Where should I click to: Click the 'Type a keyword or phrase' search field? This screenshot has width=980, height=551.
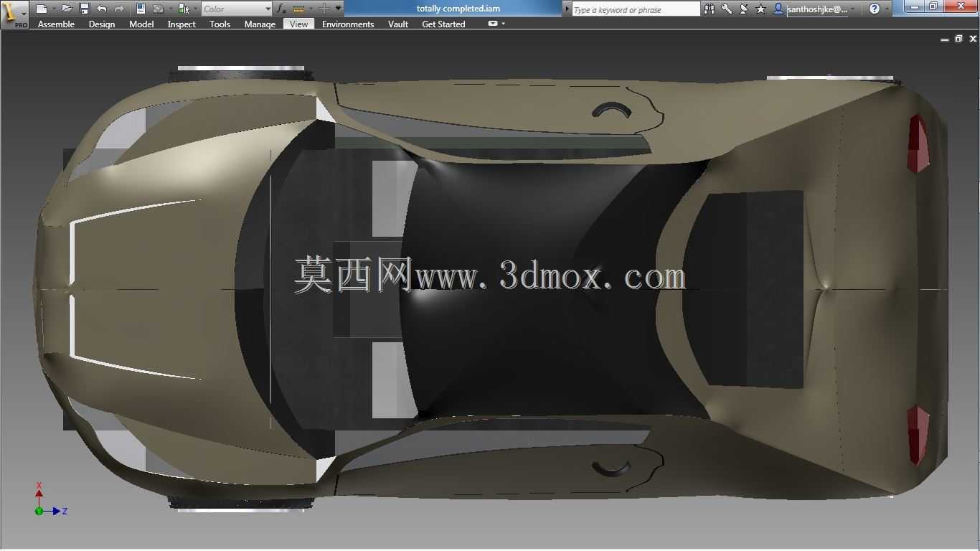tap(636, 9)
